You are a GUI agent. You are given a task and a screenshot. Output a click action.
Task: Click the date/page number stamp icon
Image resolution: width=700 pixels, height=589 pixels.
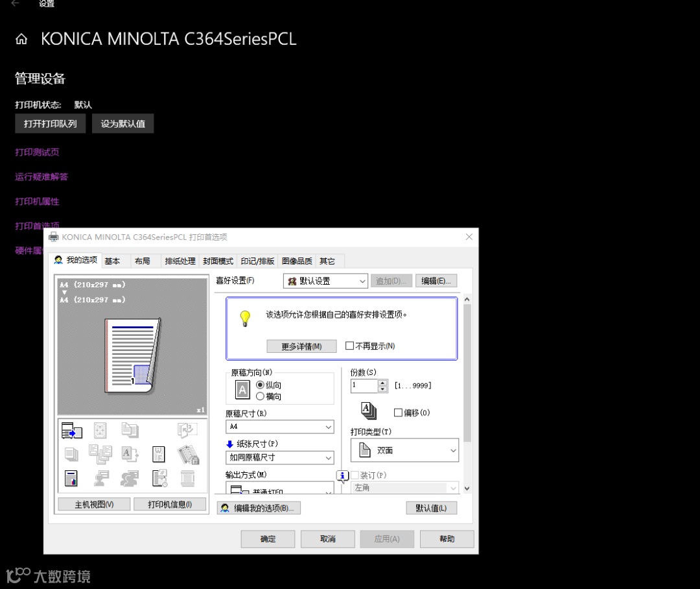click(159, 478)
